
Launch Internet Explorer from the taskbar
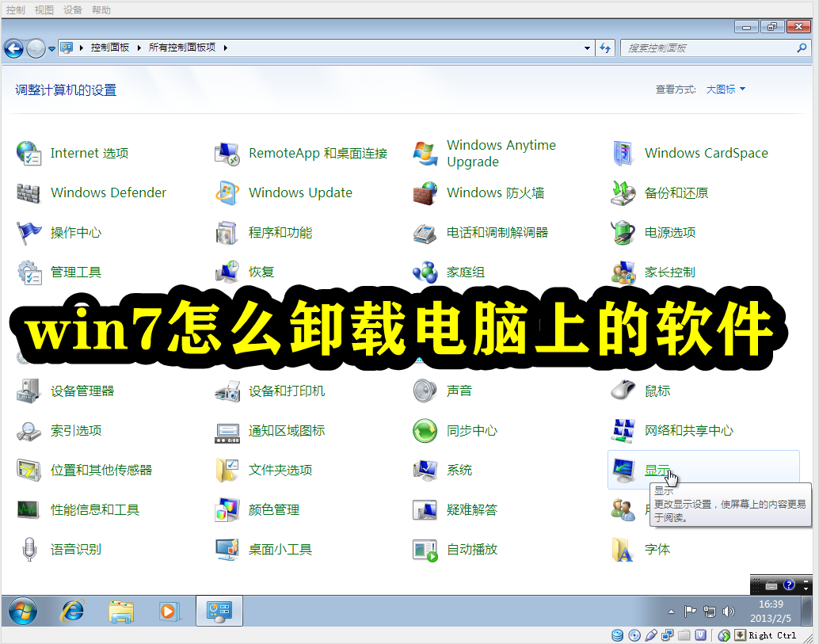(73, 611)
